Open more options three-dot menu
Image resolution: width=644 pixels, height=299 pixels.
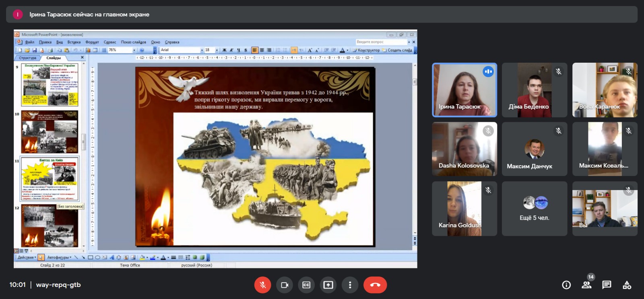[x=350, y=285]
